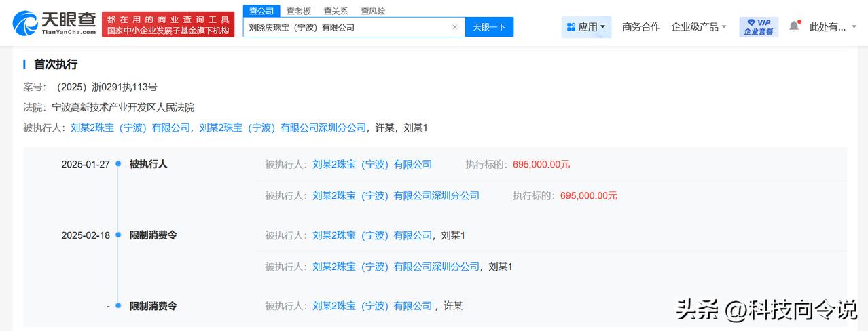The width and height of the screenshot is (868, 331).
Task: Open 2025-01-27 被执行人 company link with 695,000
Action: tap(372, 164)
